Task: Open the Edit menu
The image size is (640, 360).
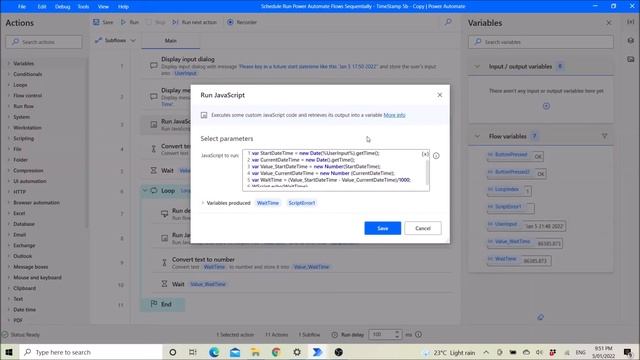Action: (x=42, y=7)
